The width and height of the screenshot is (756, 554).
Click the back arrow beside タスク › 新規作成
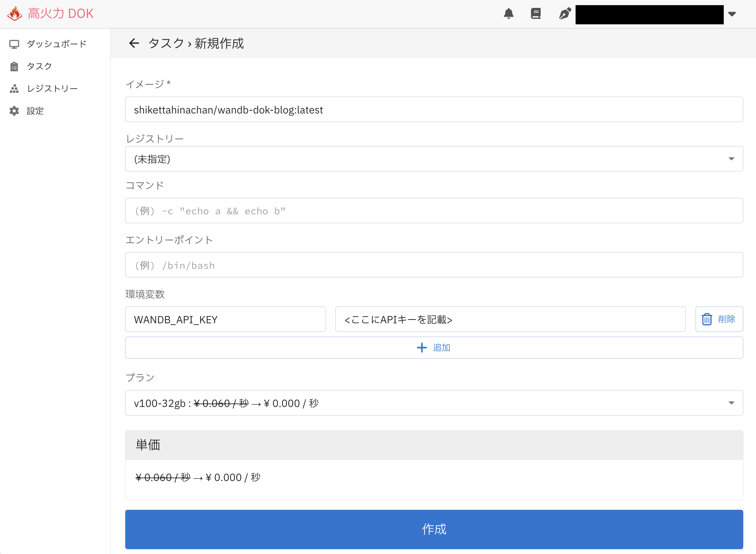(134, 43)
